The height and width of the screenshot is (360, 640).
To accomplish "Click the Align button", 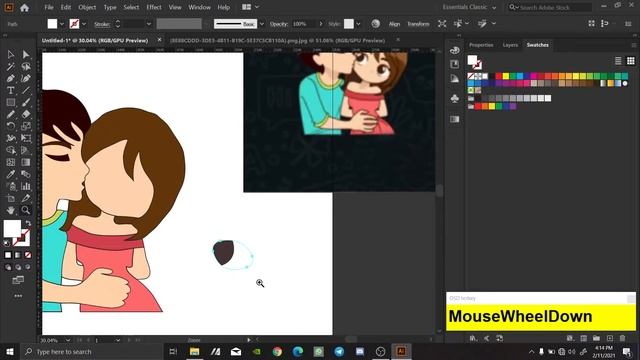I will tap(394, 24).
